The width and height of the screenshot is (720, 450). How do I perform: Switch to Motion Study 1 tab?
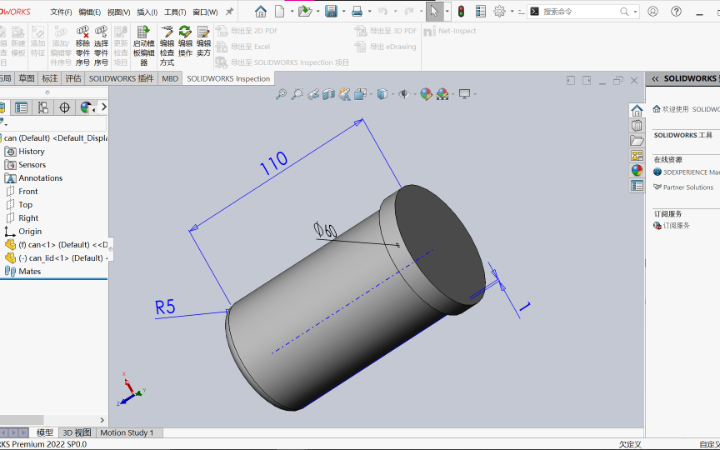[127, 433]
